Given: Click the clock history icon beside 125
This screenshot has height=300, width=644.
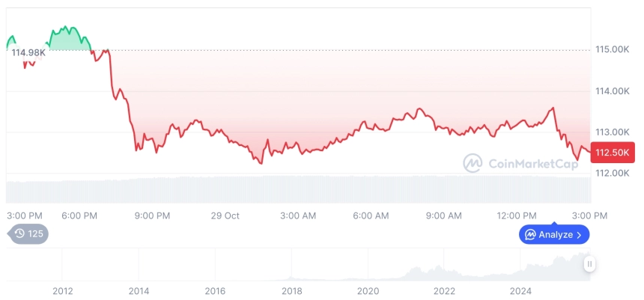Looking at the screenshot, I should click(19, 234).
